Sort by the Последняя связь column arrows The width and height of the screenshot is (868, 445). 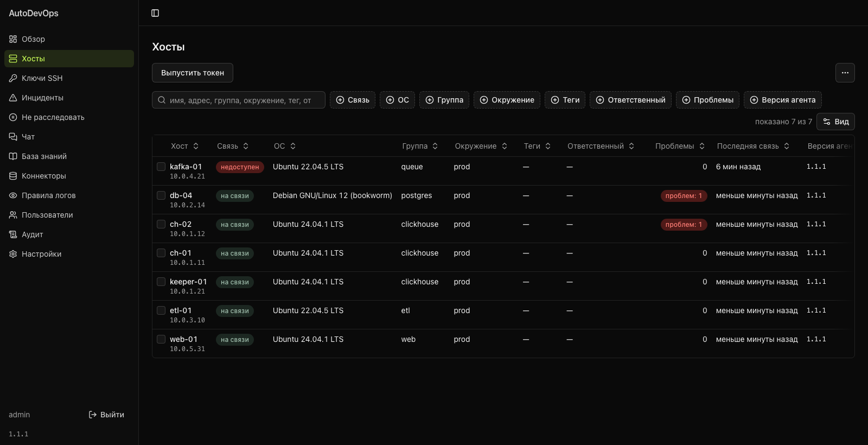tap(787, 146)
